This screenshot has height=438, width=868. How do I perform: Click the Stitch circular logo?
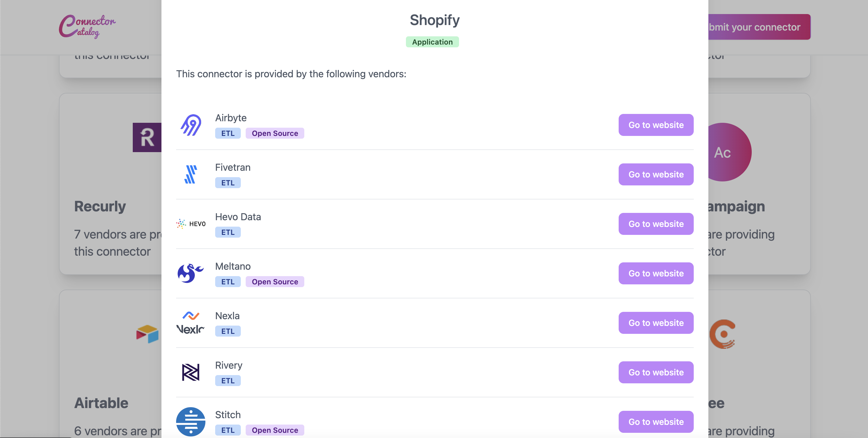[x=191, y=422]
